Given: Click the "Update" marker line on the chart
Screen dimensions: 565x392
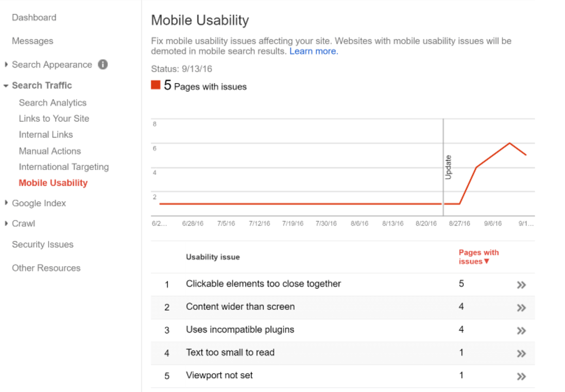Looking at the screenshot, I should (x=444, y=166).
